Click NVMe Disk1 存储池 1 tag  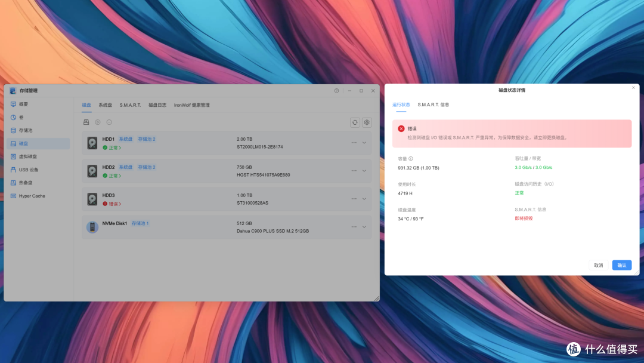click(x=140, y=223)
